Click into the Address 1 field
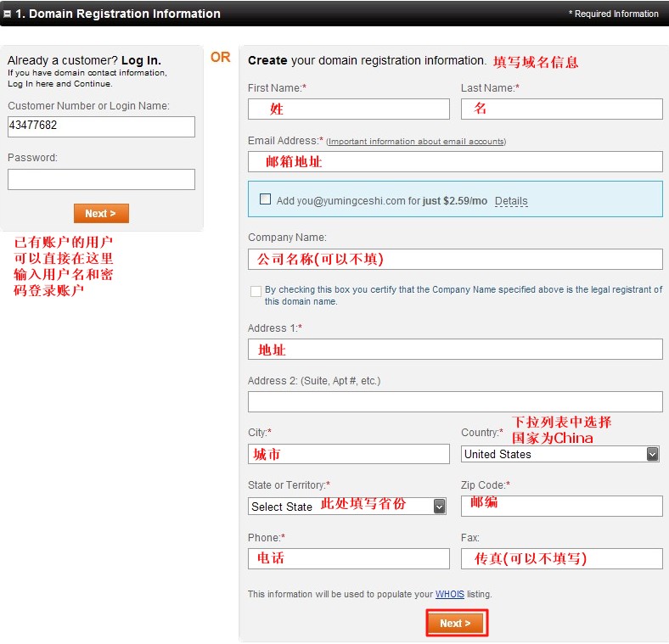Viewport: 669px width, 644px height. [455, 349]
